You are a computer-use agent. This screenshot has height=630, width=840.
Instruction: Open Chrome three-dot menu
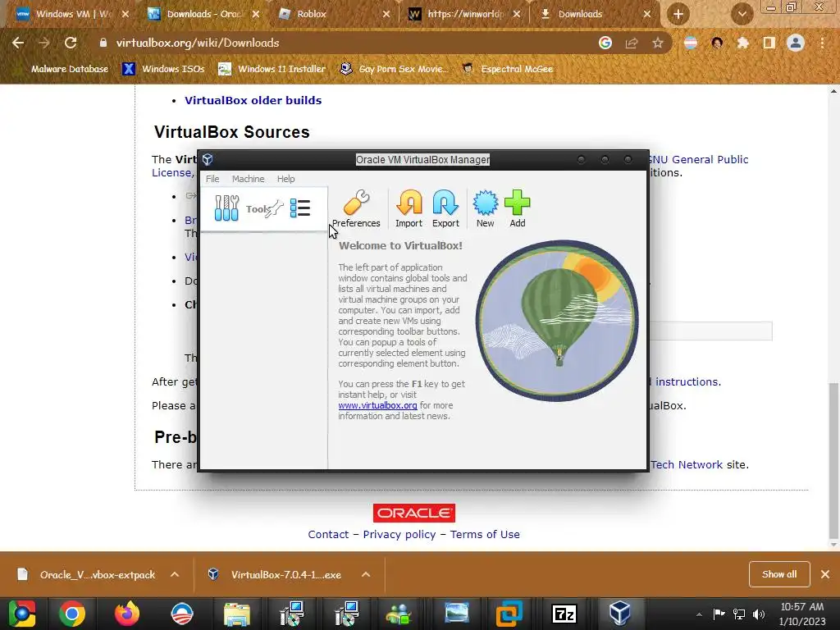pyautogui.click(x=822, y=43)
